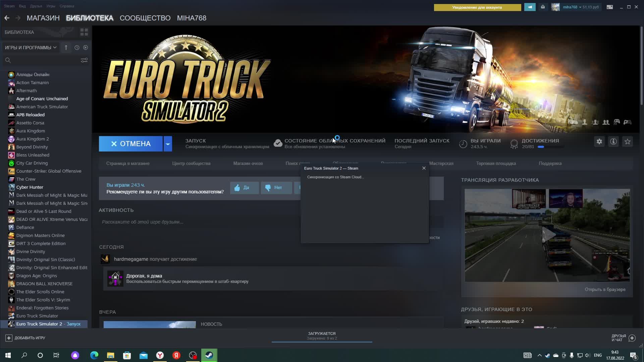644x362 pixels.
Task: Open game settings gear icon
Action: (x=599, y=141)
